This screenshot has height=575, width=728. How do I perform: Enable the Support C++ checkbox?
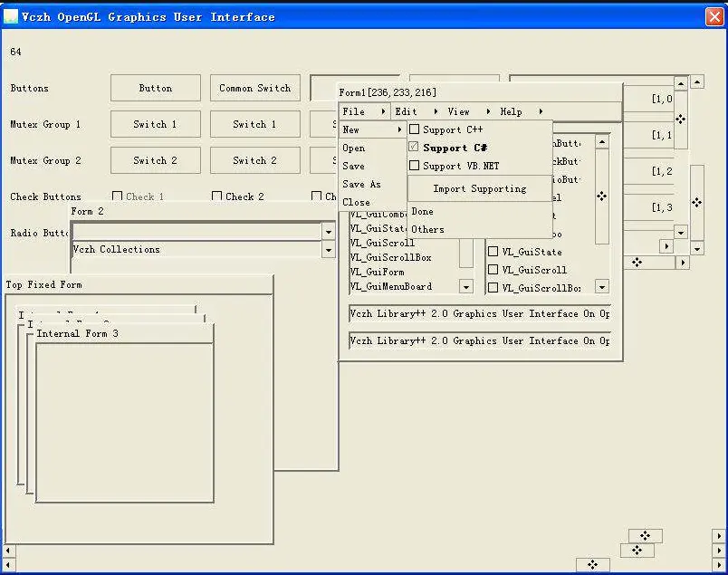click(415, 130)
